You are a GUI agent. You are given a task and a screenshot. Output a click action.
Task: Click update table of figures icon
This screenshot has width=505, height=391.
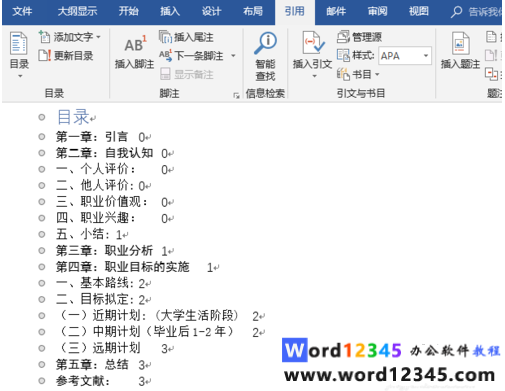pyautogui.click(x=491, y=55)
